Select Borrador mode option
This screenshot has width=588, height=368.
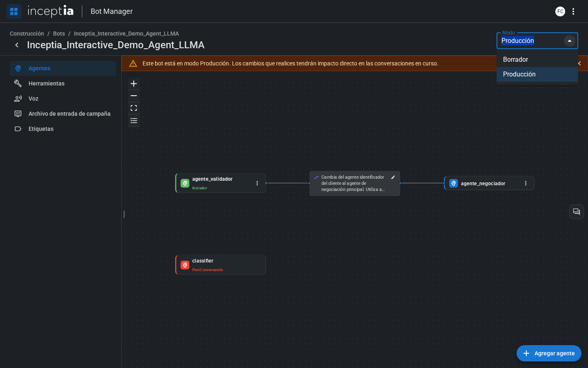pyautogui.click(x=537, y=60)
